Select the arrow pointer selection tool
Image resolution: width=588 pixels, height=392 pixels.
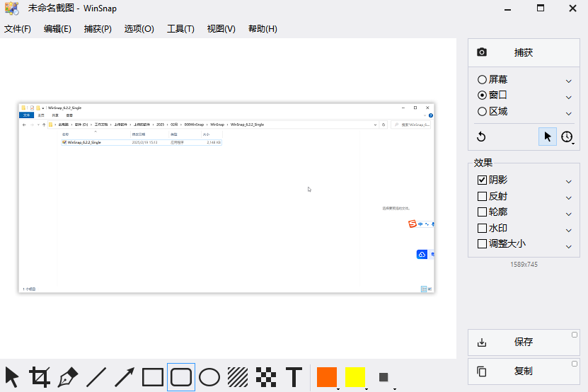12,377
